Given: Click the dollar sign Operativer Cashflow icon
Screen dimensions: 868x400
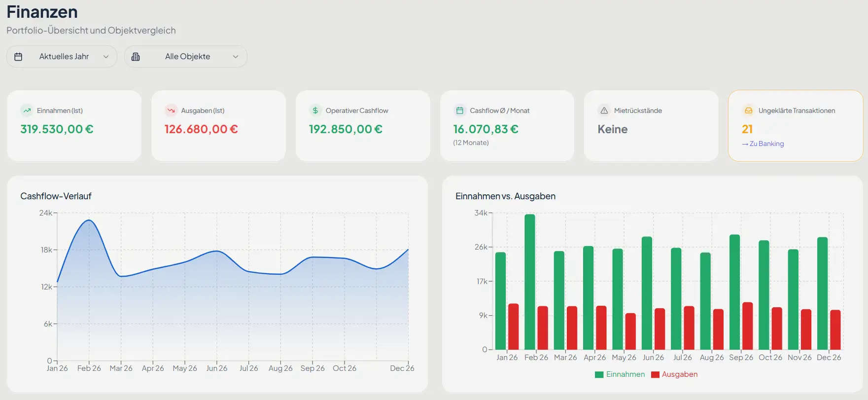Looking at the screenshot, I should [x=315, y=110].
